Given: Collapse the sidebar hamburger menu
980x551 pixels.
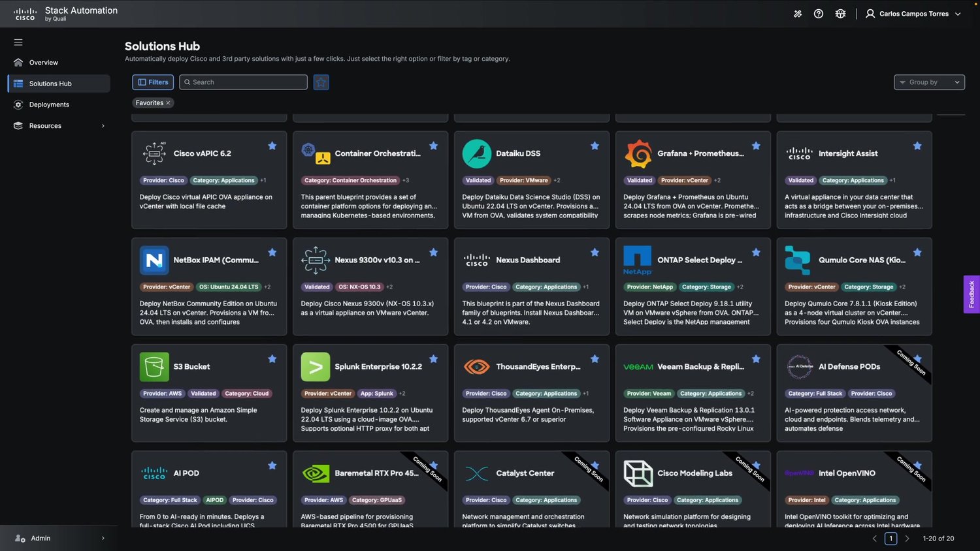Looking at the screenshot, I should click(x=18, y=42).
